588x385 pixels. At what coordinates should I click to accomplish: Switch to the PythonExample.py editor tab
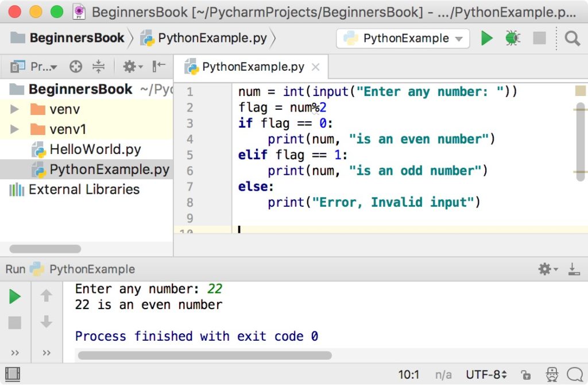point(248,66)
